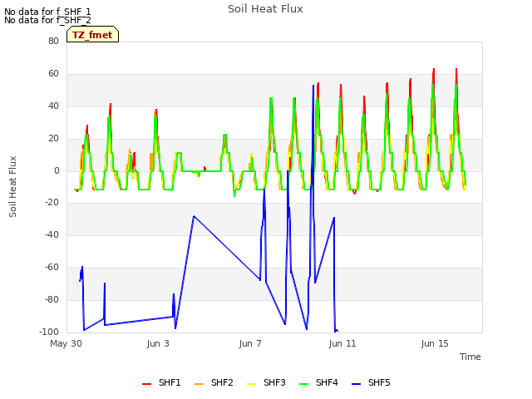Click the orange SHF2 legend color marker
532x399 pixels.
[x=199, y=384]
